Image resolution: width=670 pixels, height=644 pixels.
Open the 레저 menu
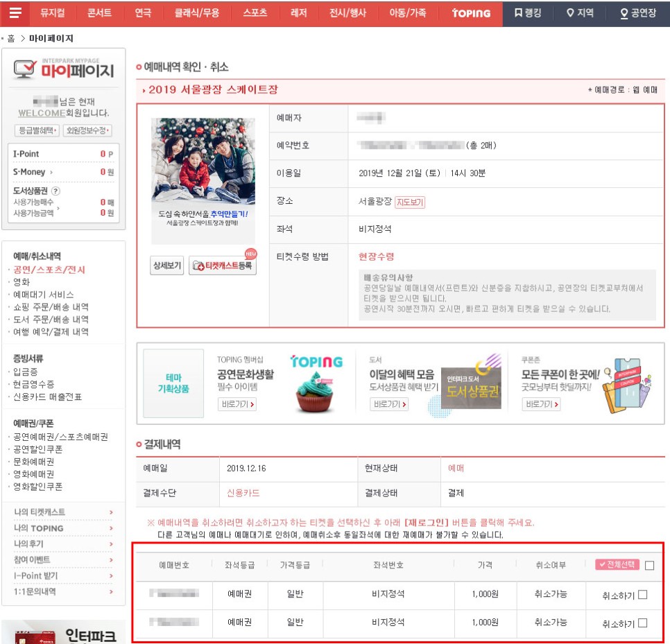pyautogui.click(x=299, y=12)
